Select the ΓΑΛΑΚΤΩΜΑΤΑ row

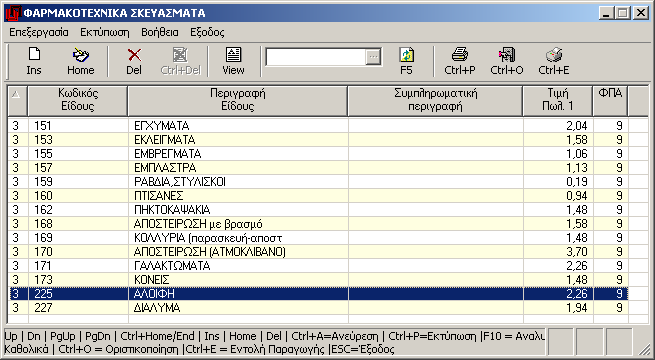coord(318,266)
